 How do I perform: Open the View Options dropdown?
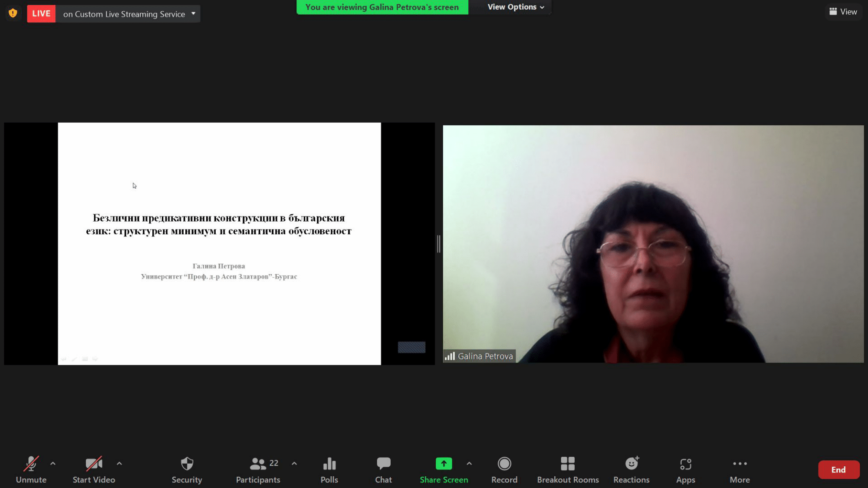tap(515, 7)
